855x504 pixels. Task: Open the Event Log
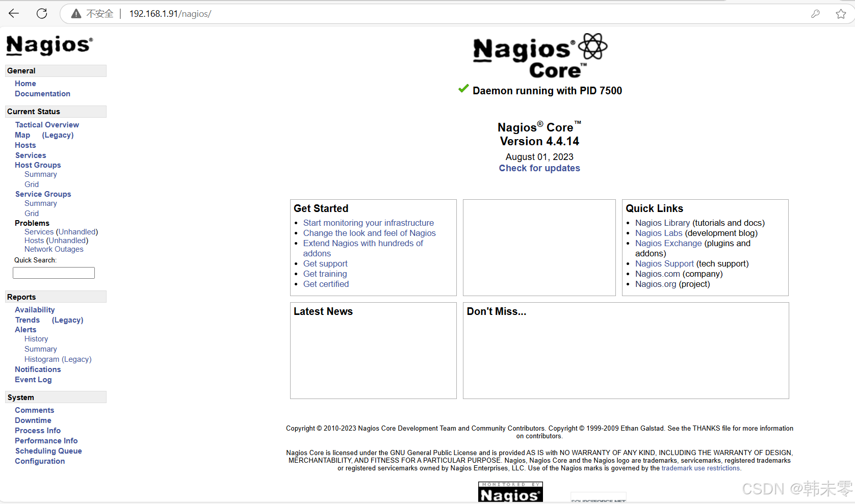[x=33, y=380]
